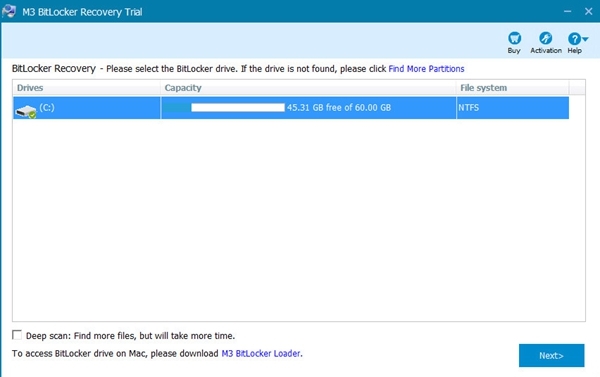Click the Find More Partitions link
This screenshot has height=377, width=600.
pos(426,69)
